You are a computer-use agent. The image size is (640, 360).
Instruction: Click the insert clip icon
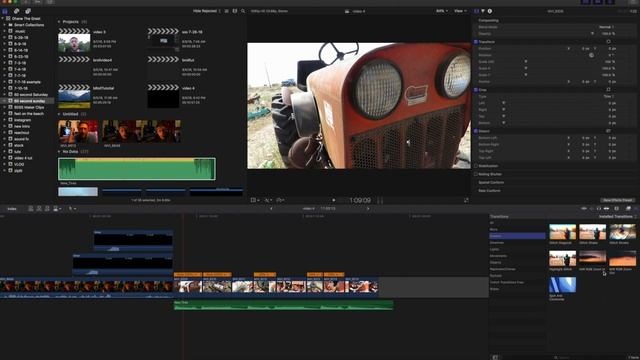tap(39, 209)
